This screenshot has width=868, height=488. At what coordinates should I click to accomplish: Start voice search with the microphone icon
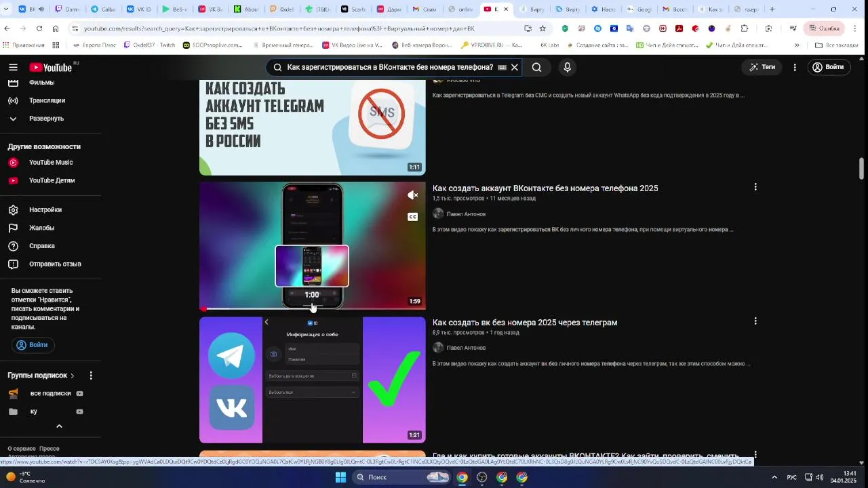pyautogui.click(x=567, y=67)
